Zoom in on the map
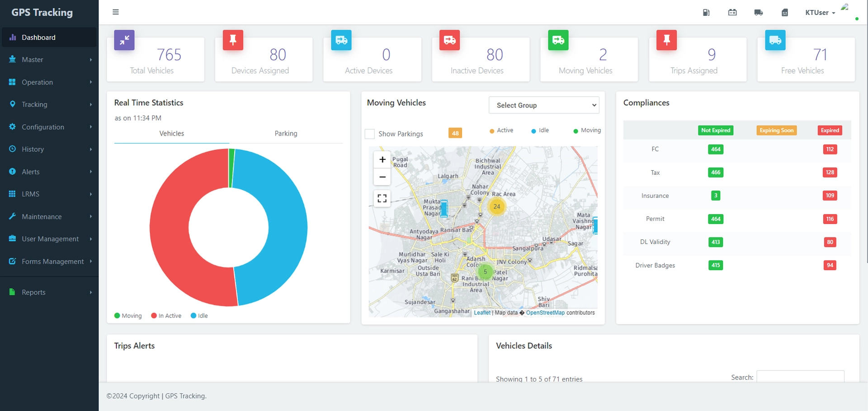Viewport: 868px width, 411px height. point(382,159)
